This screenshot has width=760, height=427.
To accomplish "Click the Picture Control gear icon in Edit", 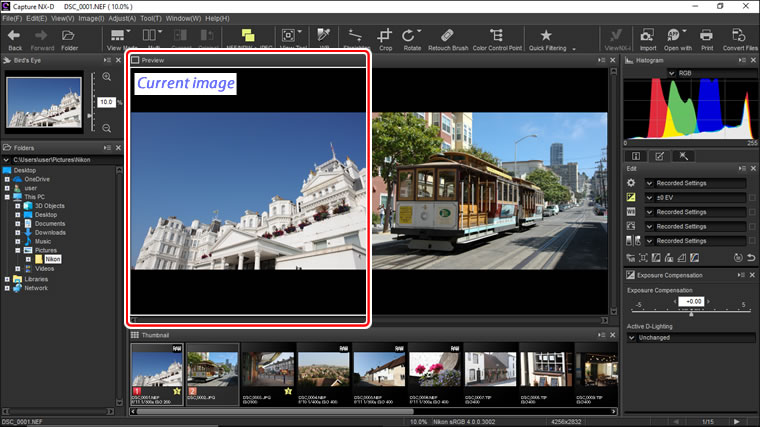I will coord(631,183).
